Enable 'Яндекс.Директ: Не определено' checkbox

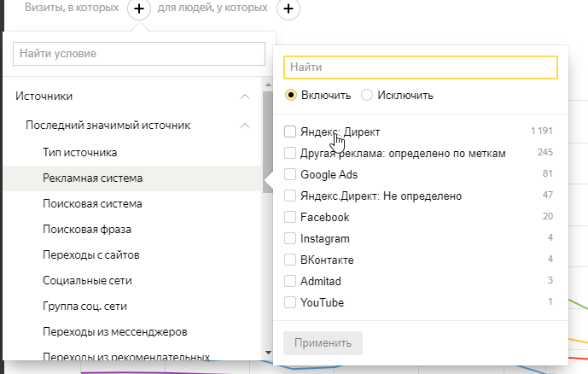pos(290,196)
